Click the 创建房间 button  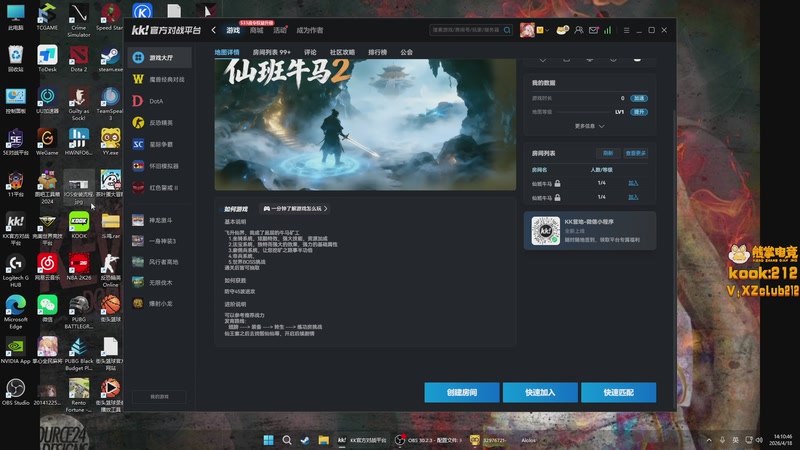point(462,392)
